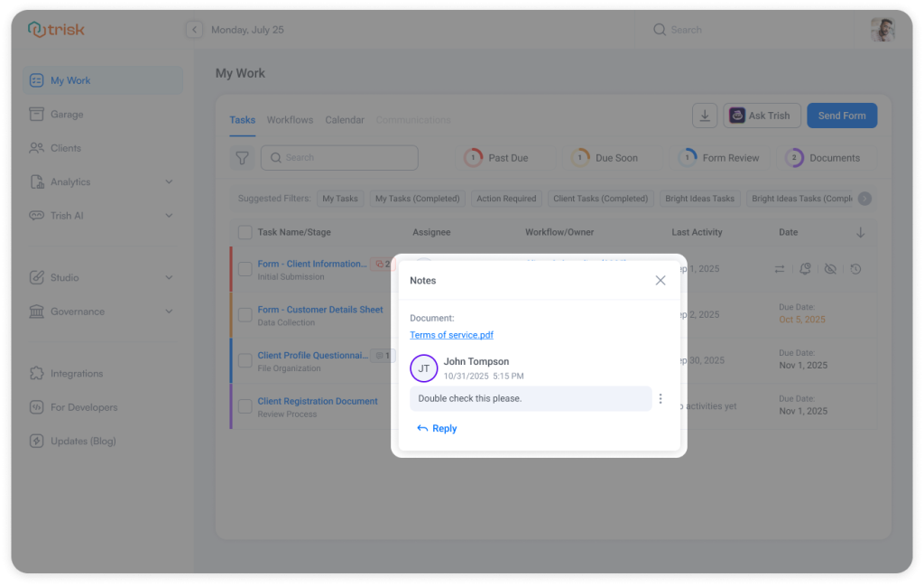This screenshot has height=586, width=924.
Task: Click the reminder bell icon on first row
Action: click(804, 269)
